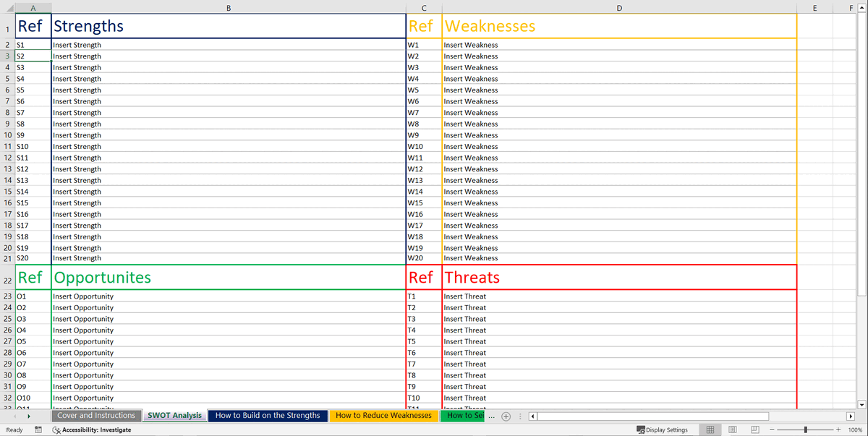This screenshot has height=436, width=868.
Task: Open the green partially visible sheet tab
Action: tap(462, 416)
